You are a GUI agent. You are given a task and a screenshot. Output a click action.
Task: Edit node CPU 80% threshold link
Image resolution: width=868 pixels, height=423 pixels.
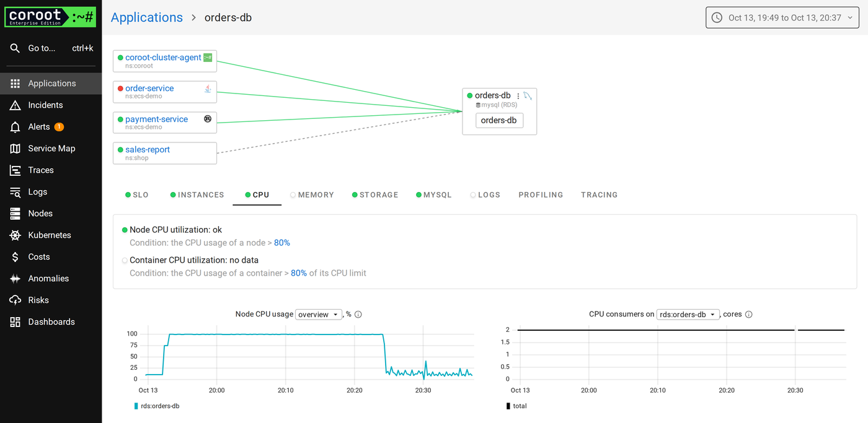pyautogui.click(x=282, y=243)
